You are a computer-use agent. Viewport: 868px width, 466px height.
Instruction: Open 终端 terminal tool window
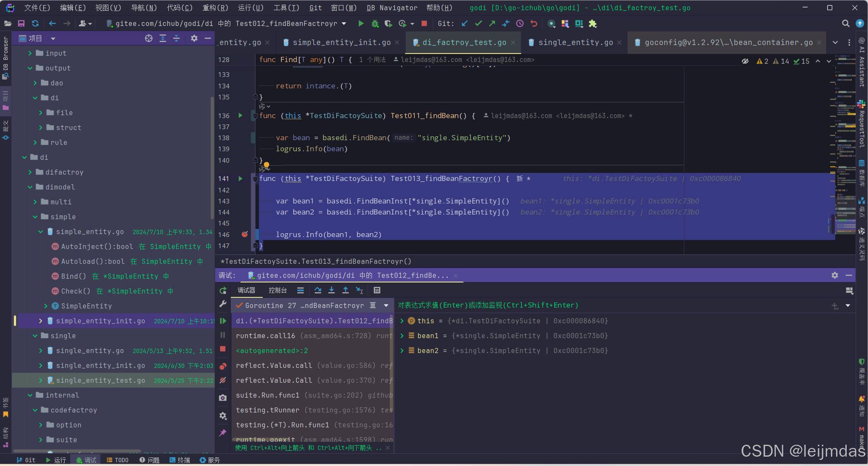tap(179, 460)
